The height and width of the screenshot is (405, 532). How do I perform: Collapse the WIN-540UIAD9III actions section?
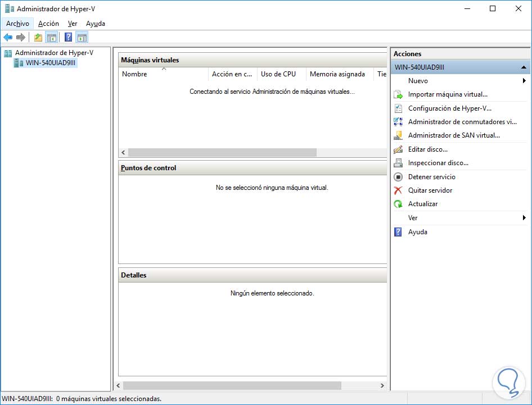pyautogui.click(x=524, y=67)
